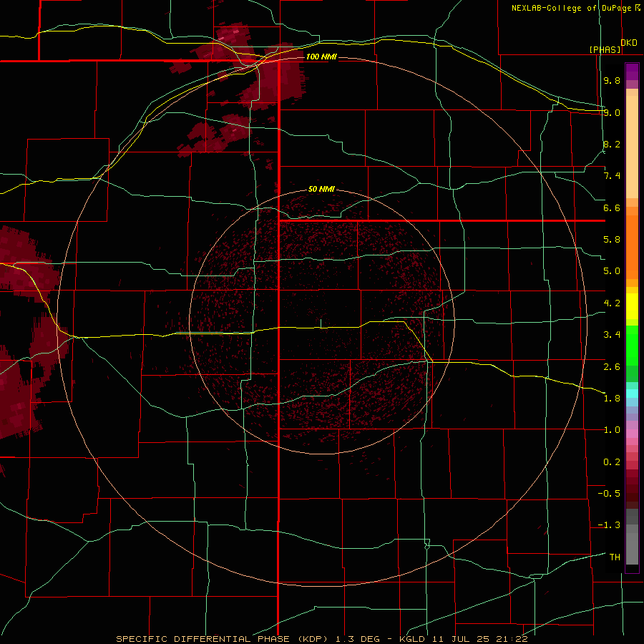
Task: Click the 0.2 scale value
Action: point(612,462)
